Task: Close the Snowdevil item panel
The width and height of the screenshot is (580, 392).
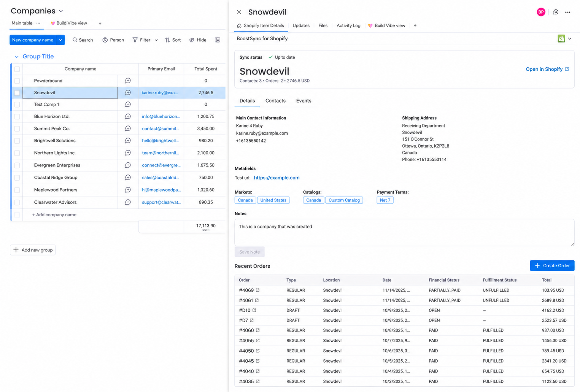Action: (239, 12)
